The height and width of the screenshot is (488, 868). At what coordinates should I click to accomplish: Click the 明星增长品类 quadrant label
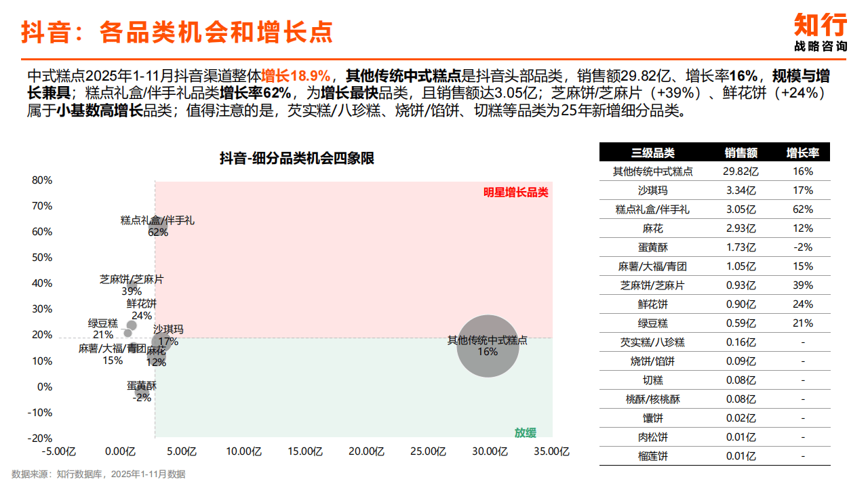tap(515, 192)
